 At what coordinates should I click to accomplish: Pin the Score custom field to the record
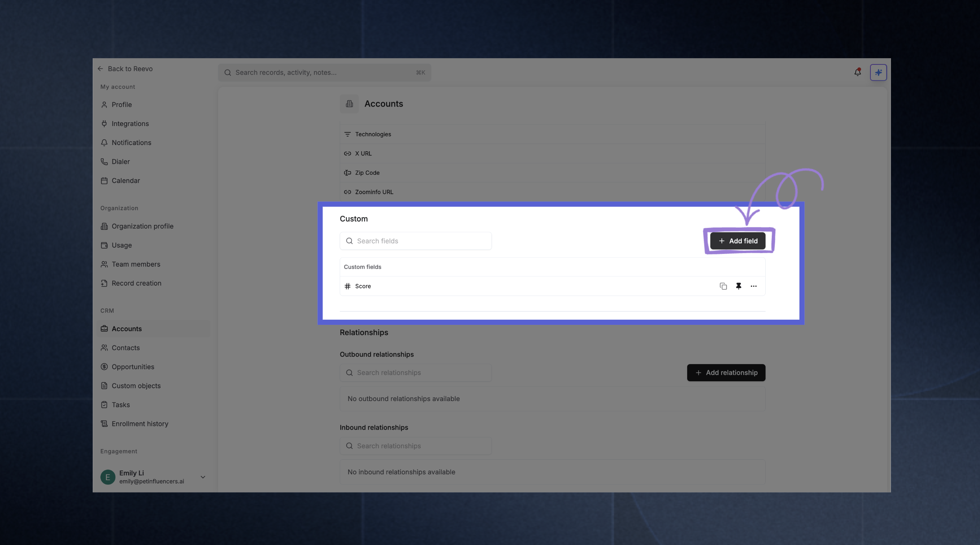739,286
